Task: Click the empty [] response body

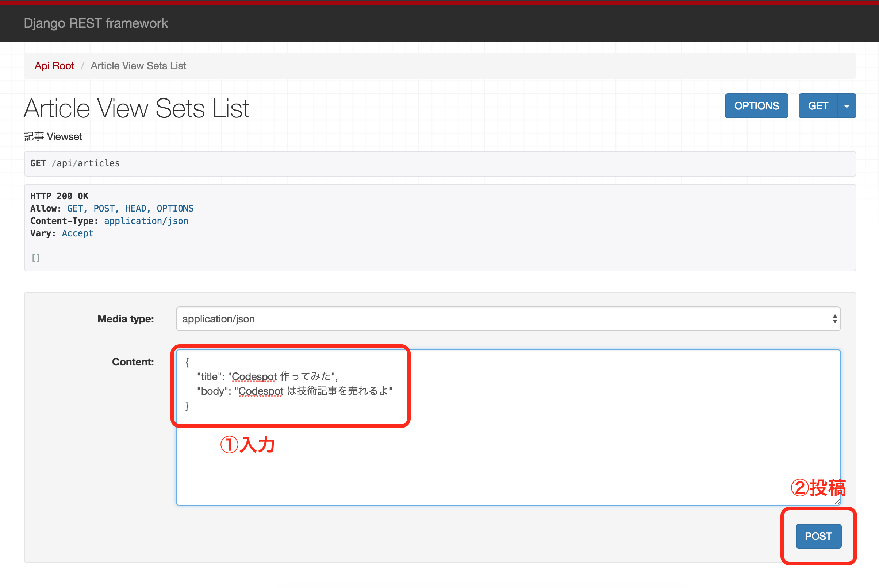Action: (x=36, y=258)
